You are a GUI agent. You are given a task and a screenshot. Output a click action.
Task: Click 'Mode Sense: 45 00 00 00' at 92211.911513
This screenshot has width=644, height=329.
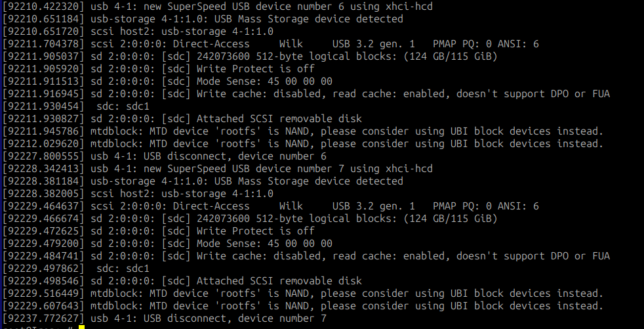[264, 81]
